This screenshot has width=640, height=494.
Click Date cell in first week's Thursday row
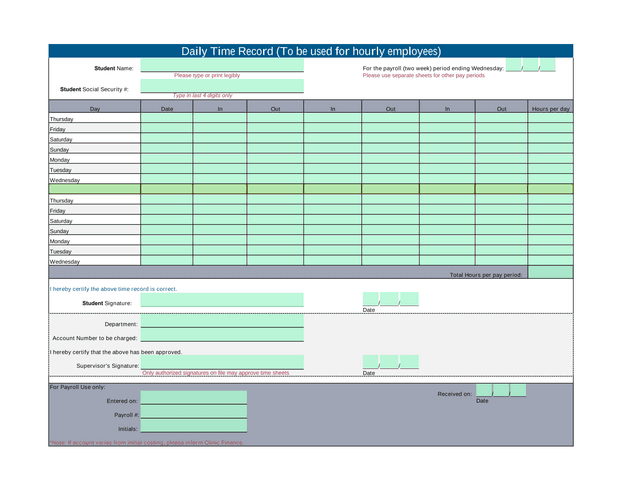pos(167,118)
